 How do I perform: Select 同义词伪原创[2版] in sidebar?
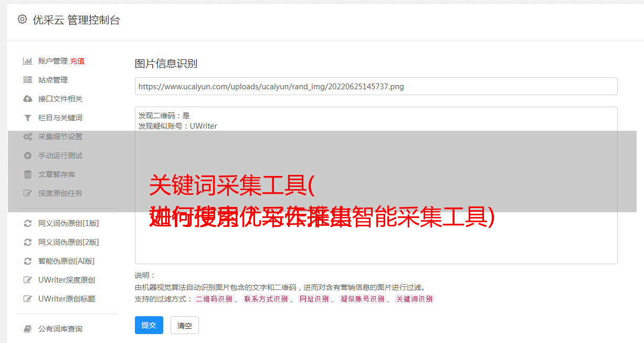coord(69,242)
